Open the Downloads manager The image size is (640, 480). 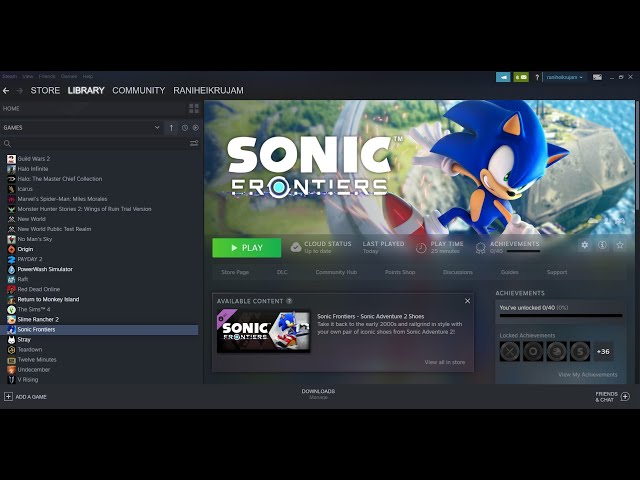tap(318, 394)
